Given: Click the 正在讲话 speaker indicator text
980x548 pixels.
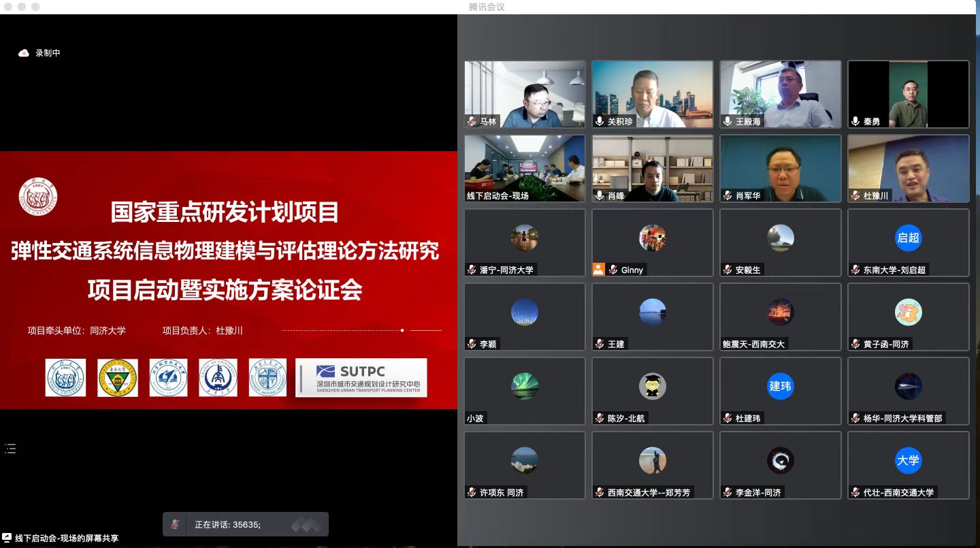Looking at the screenshot, I should coord(227,525).
